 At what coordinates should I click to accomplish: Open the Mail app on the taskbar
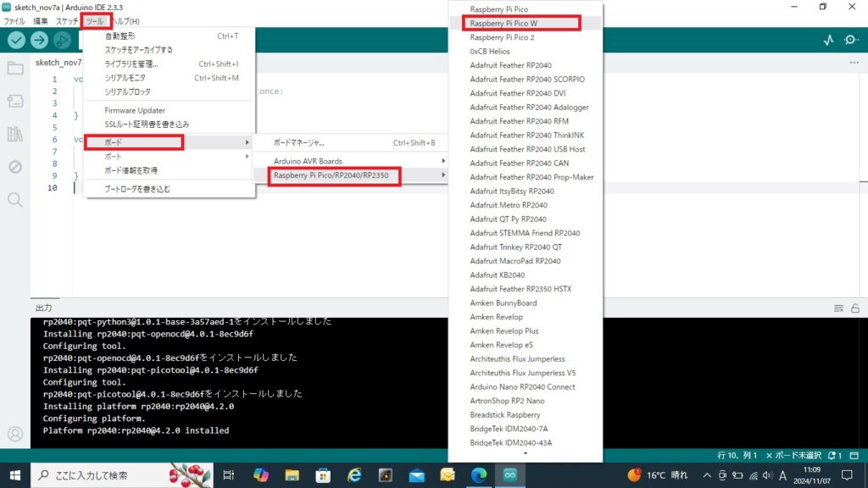[x=416, y=475]
